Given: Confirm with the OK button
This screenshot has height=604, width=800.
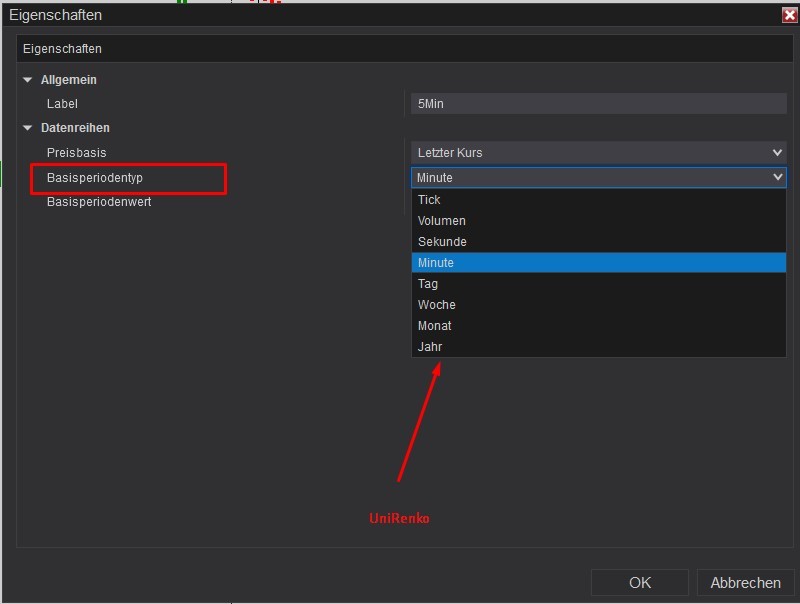Looking at the screenshot, I should (x=640, y=583).
